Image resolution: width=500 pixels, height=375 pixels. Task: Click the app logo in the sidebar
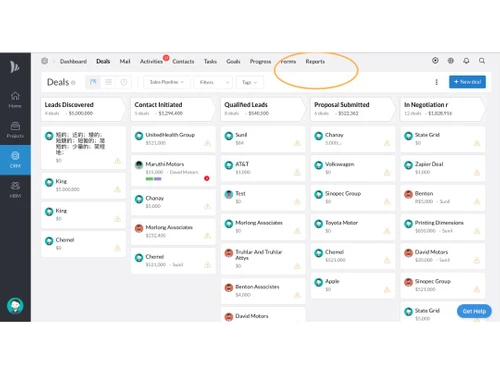(14, 67)
